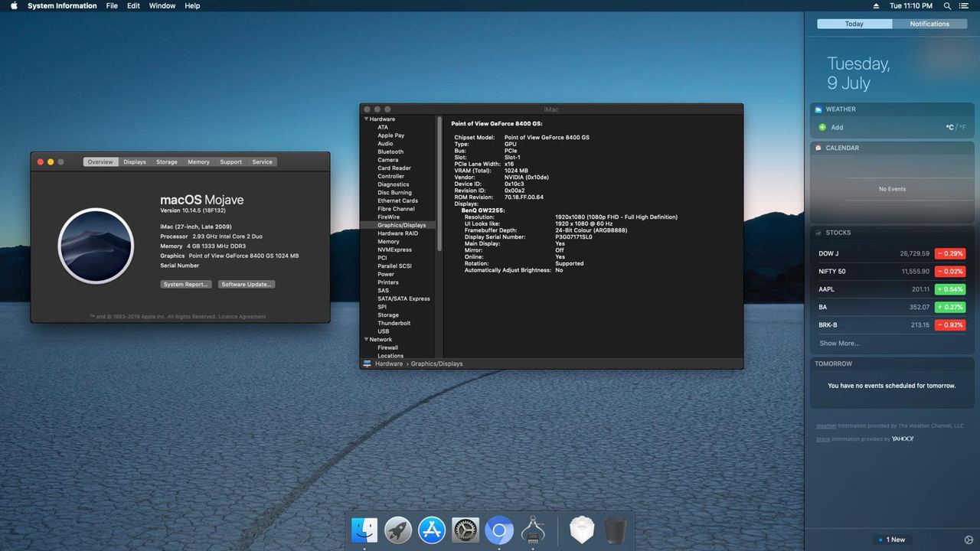
Task: Open the Apple menu
Action: (x=14, y=5)
